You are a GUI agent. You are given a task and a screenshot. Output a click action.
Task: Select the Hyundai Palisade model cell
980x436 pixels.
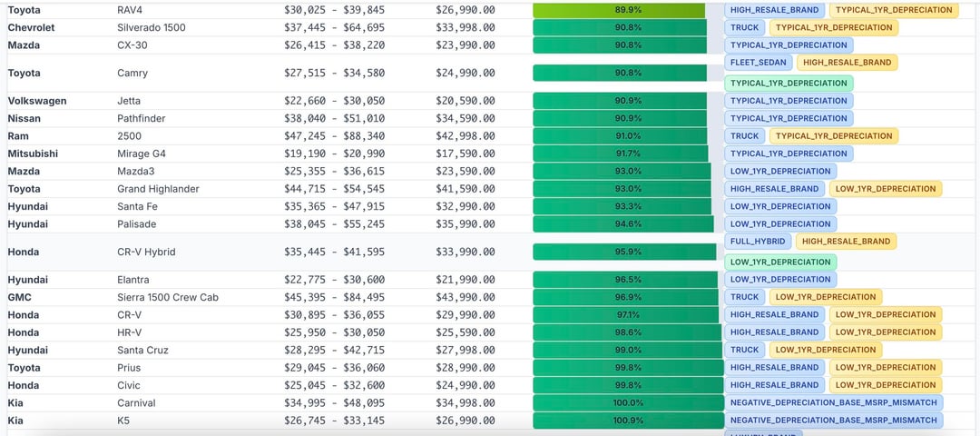pyautogui.click(x=136, y=224)
